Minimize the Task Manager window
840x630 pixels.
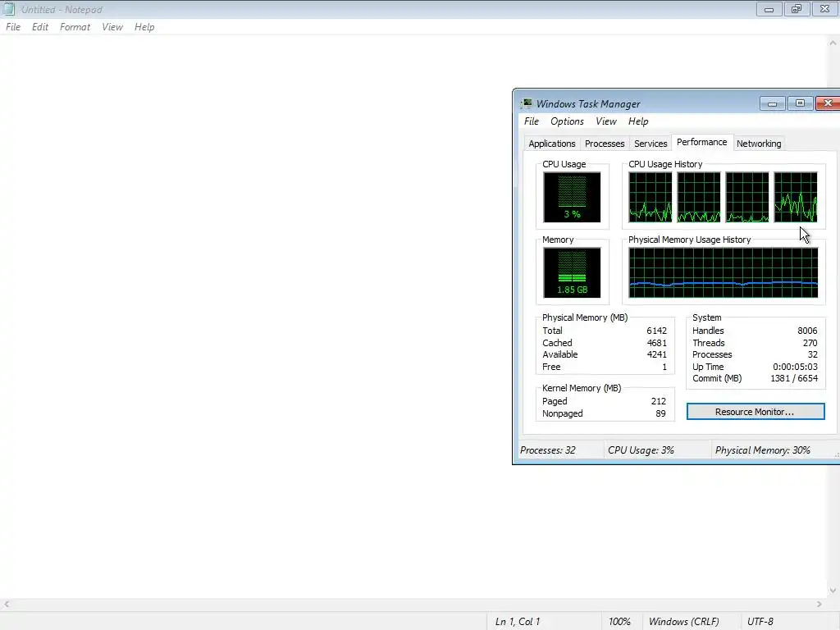(x=772, y=103)
